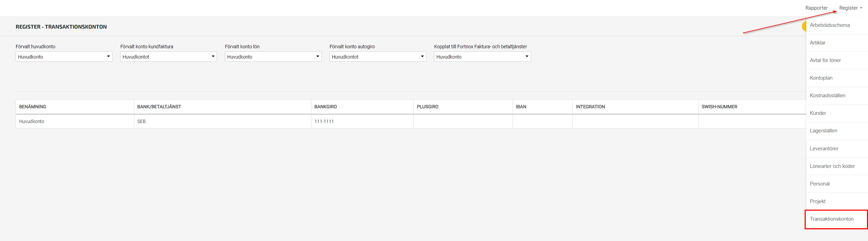Click PLUSGIRO column header
Screen dimensions: 868x241
point(463,107)
